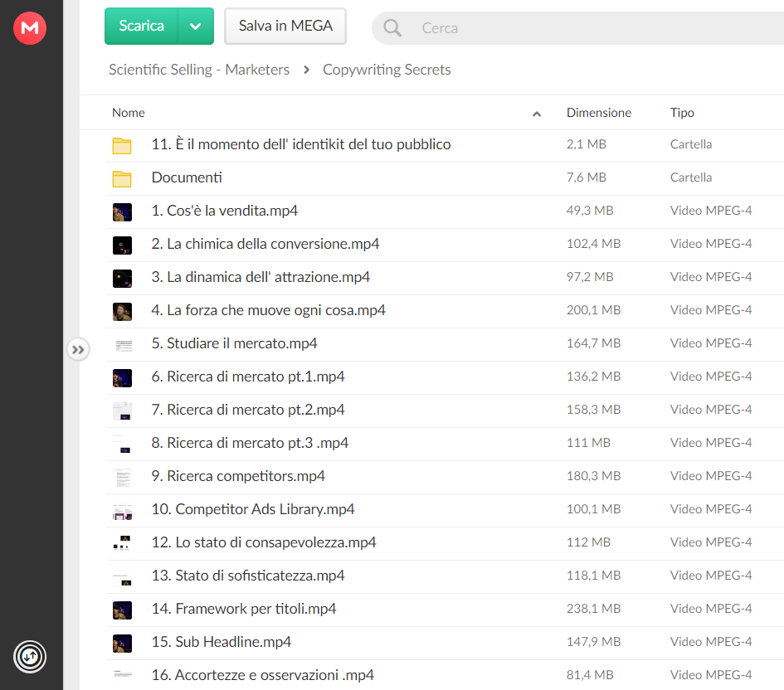
Task: Click breadcrumb chevron after 'Scientific Selling - Marketers'
Action: point(306,70)
